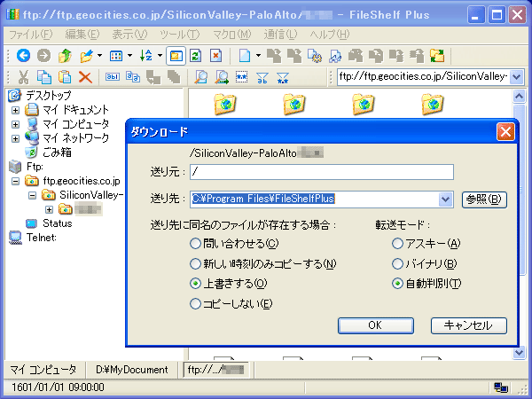This screenshot has height=399, width=532.
Task: Open the sort order dropdown arrow
Action: click(160, 55)
